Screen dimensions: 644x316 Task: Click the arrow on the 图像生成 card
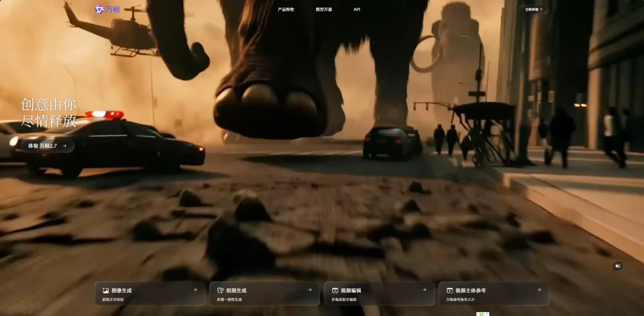(195, 290)
